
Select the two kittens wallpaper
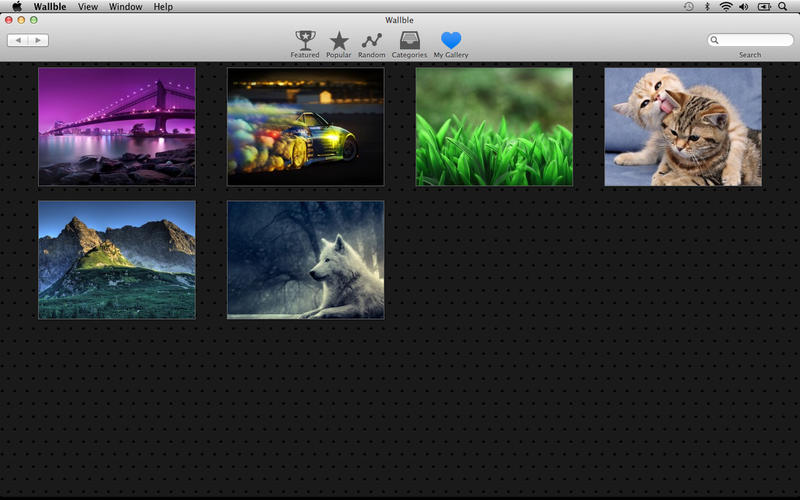coord(683,127)
